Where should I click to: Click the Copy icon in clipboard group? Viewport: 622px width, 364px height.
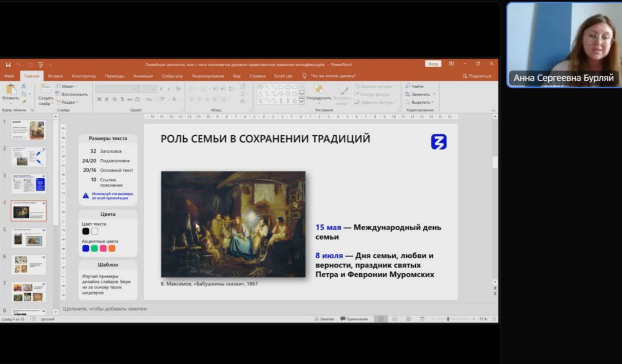pos(24,94)
